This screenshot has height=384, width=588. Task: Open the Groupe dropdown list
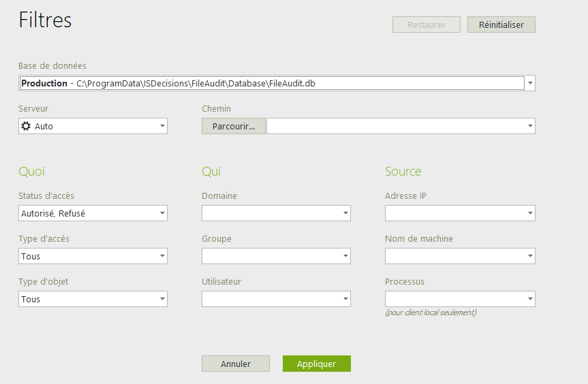345,256
